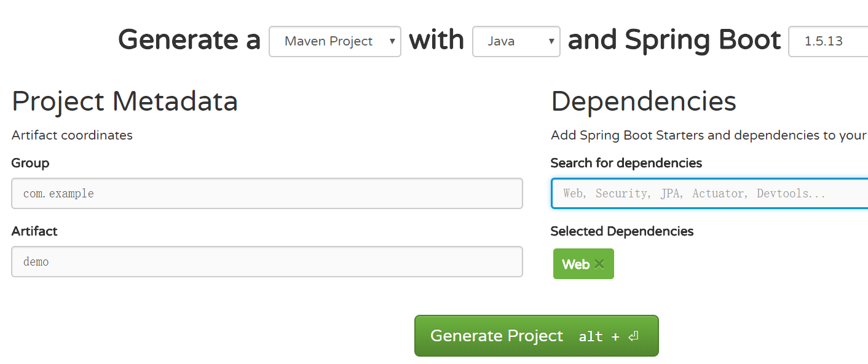Click the Group field showing com.example

267,194
